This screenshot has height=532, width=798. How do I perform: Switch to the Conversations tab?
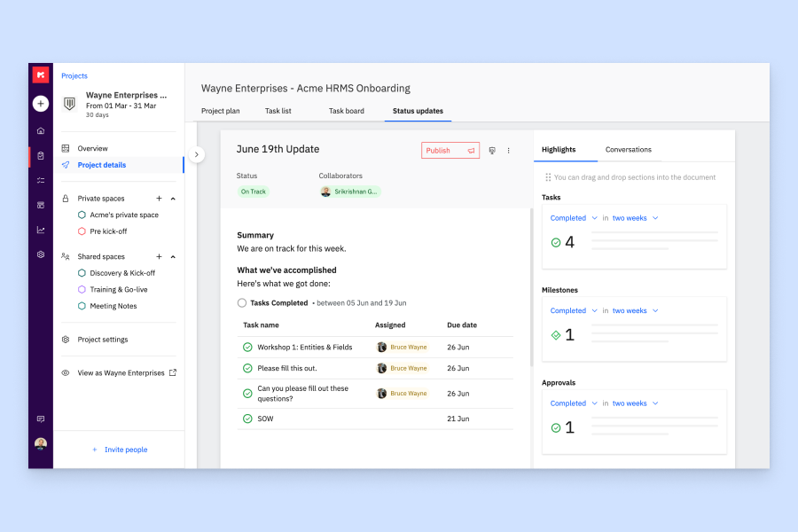[x=628, y=150]
